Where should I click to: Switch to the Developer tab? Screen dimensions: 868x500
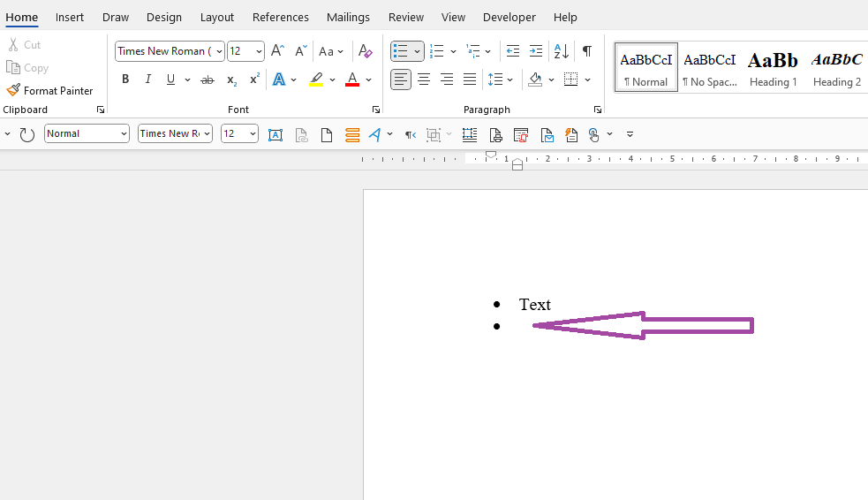(509, 17)
